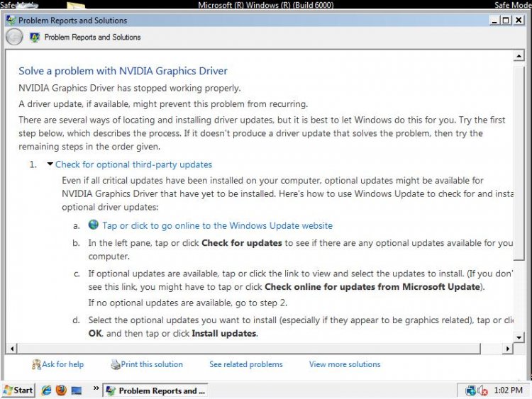The width and height of the screenshot is (532, 399).
Task: Close the Problem Reports and Solutions window
Action: pyautogui.click(x=519, y=21)
